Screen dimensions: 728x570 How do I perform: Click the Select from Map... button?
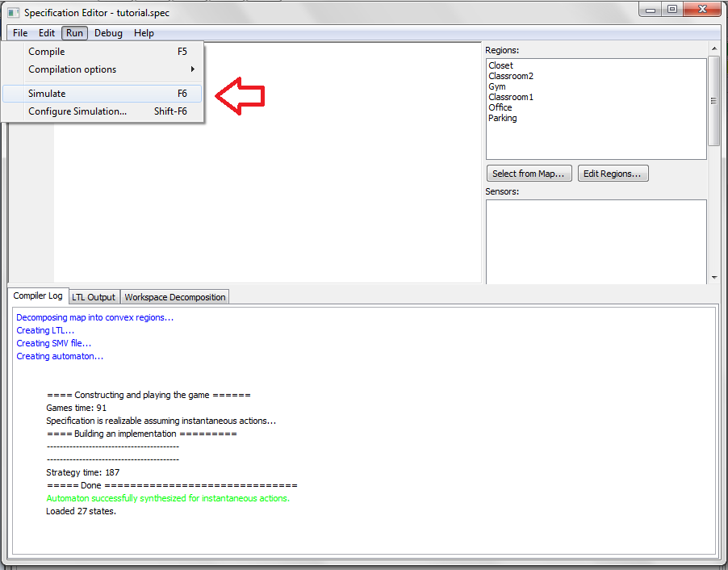(x=529, y=174)
